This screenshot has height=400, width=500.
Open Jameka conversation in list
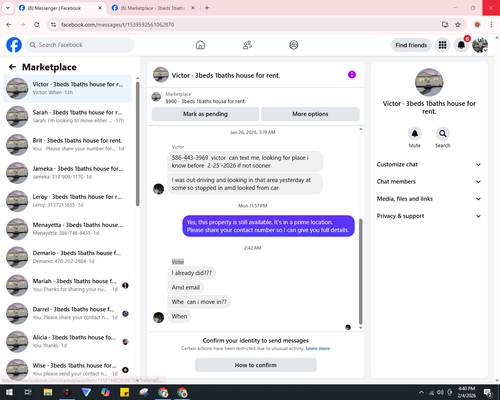click(67, 173)
